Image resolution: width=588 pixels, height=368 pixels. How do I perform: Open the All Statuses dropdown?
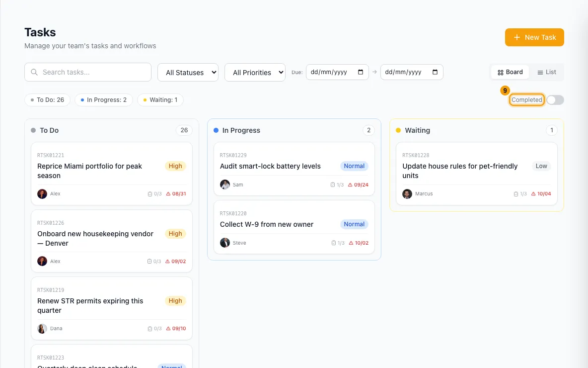click(188, 72)
